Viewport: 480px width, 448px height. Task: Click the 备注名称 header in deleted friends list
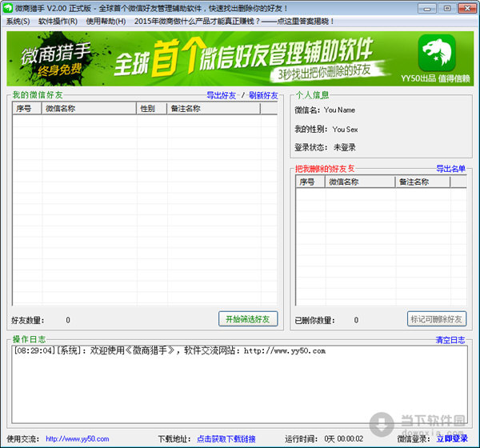[x=422, y=182]
